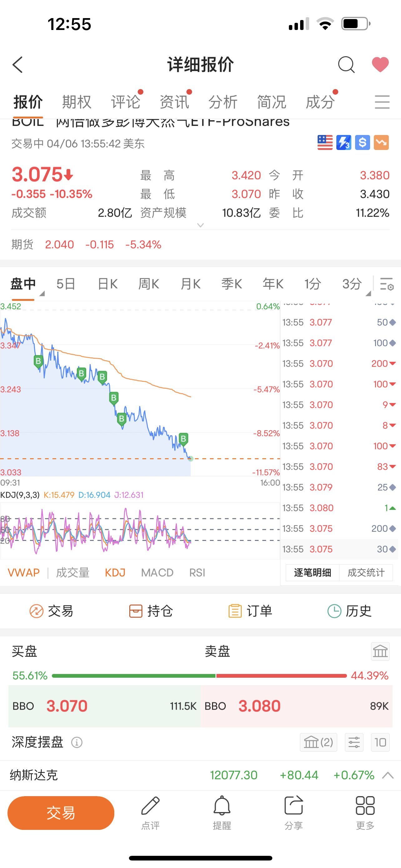This screenshot has width=401, height=868.
Task: Open the exchange selector showing (2)
Action: click(318, 742)
